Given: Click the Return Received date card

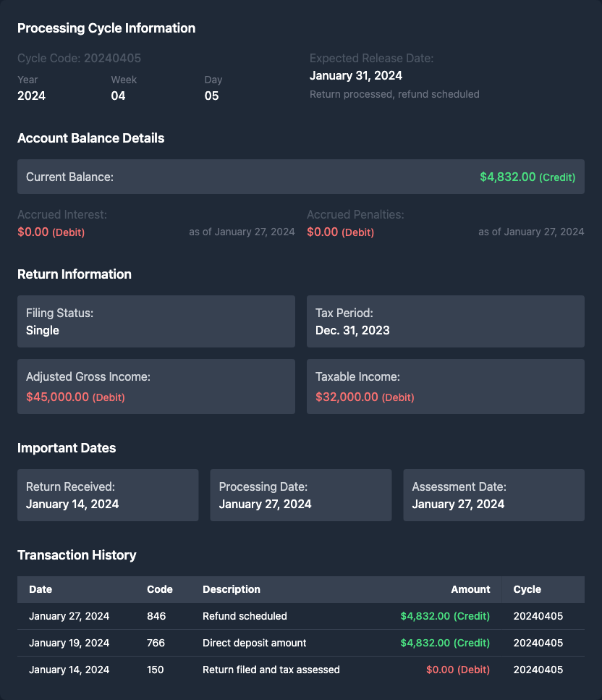Looking at the screenshot, I should [x=108, y=495].
